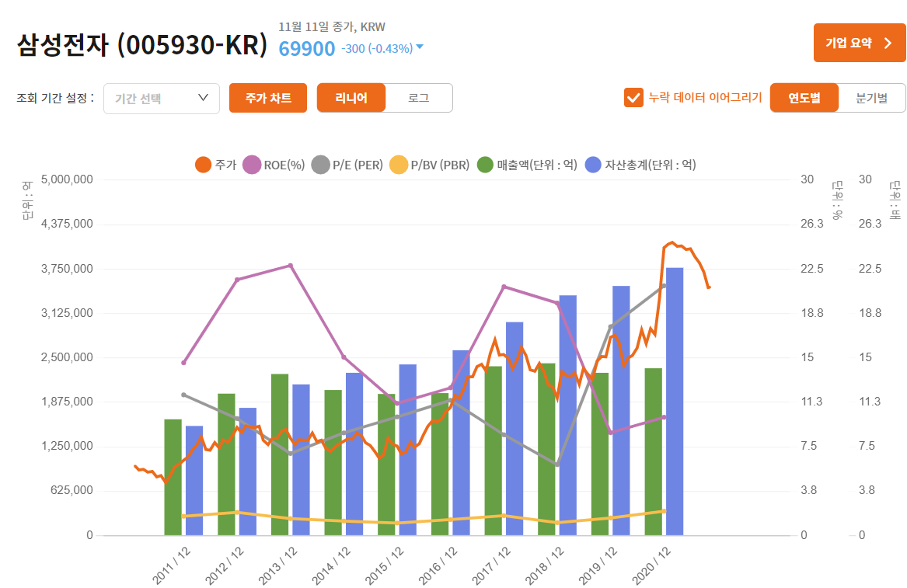Click the down triangle next to -300 (-0.43%)

[x=420, y=47]
